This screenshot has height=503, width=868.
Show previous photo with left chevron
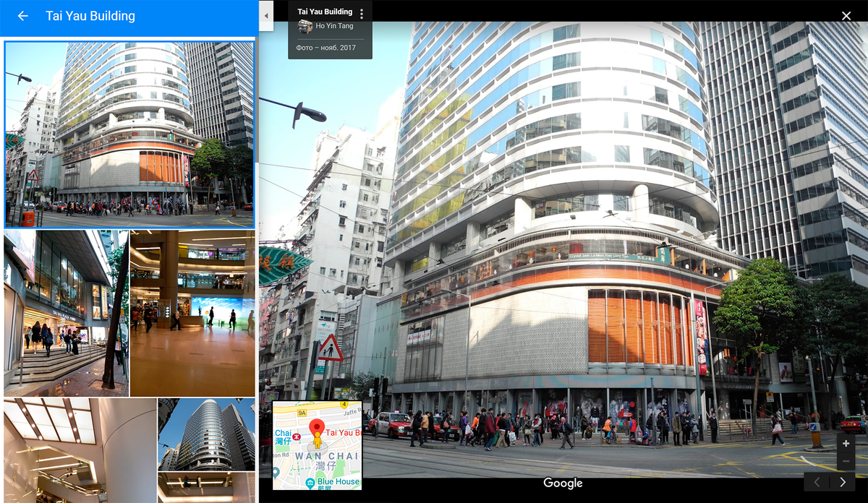(x=817, y=482)
